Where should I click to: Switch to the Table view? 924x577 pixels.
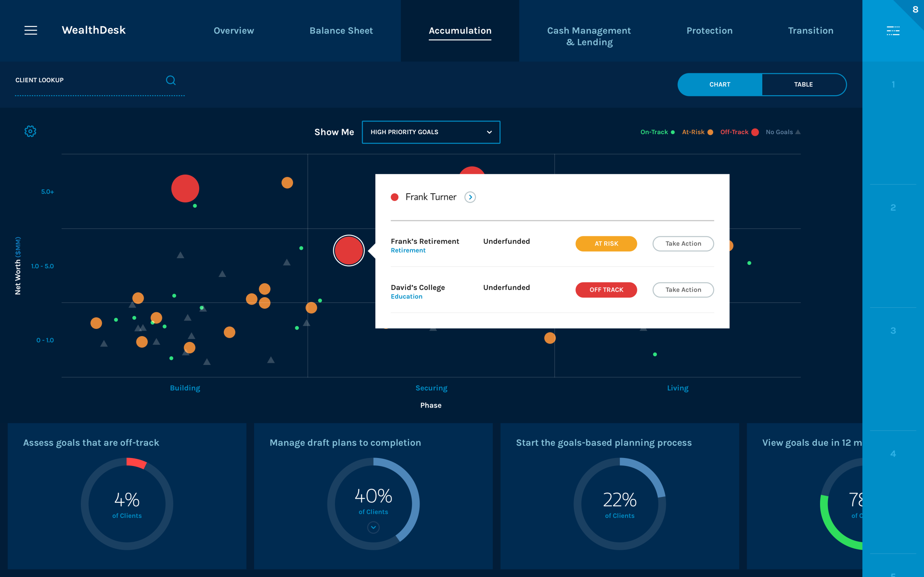pyautogui.click(x=803, y=84)
